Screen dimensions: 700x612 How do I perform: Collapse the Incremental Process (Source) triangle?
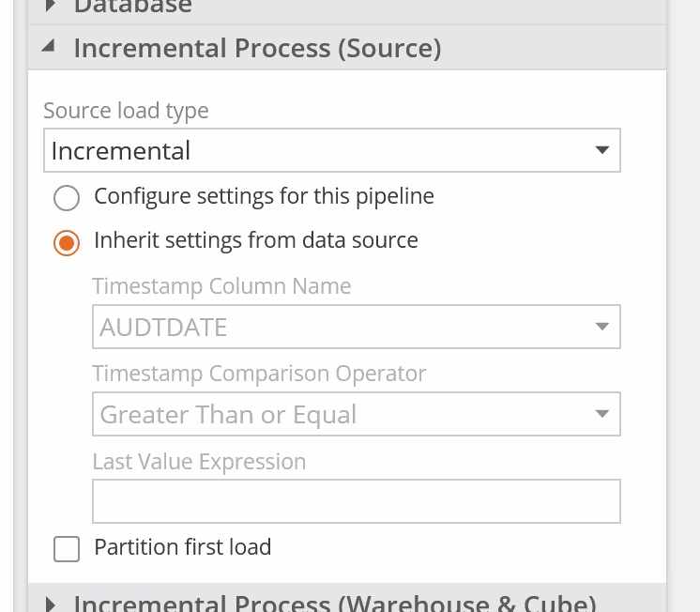49,46
